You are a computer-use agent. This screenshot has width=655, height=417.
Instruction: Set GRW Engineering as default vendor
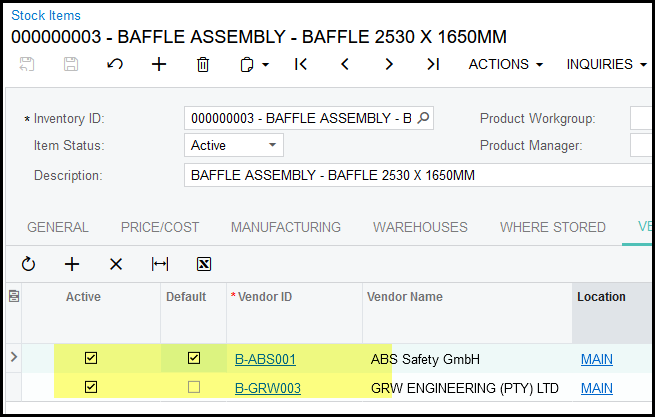pyautogui.click(x=194, y=387)
